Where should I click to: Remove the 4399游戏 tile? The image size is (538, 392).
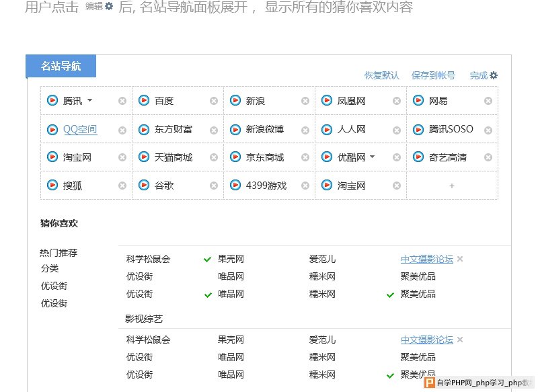pos(305,186)
